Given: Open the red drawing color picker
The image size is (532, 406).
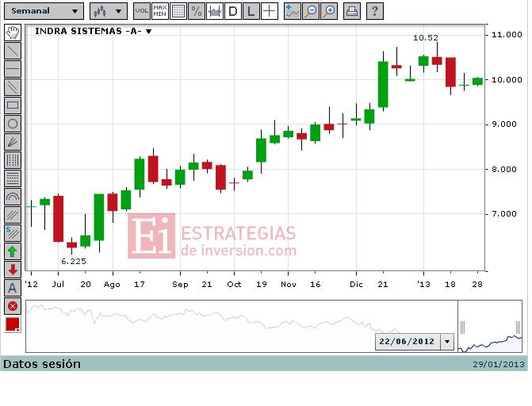Looking at the screenshot, I should pyautogui.click(x=13, y=325).
